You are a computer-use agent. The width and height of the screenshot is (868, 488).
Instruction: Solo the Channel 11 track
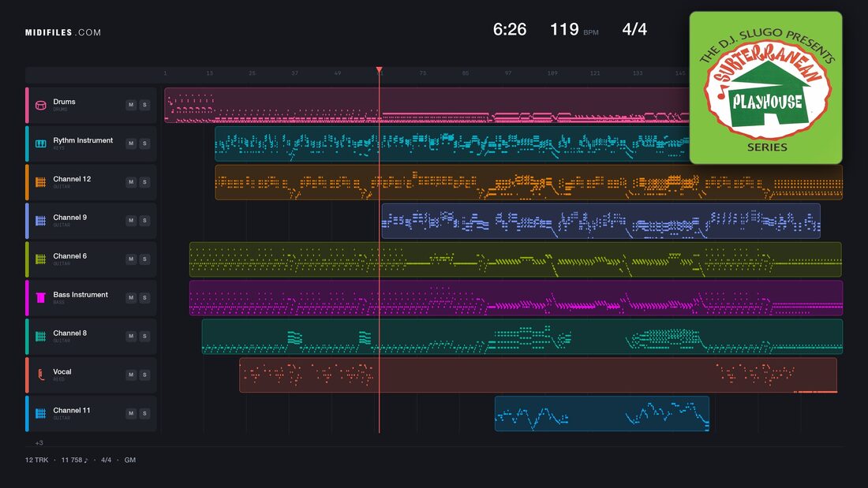(144, 413)
